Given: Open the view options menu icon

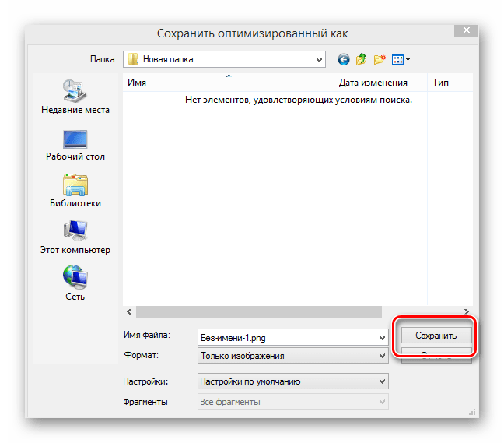Looking at the screenshot, I should (401, 59).
